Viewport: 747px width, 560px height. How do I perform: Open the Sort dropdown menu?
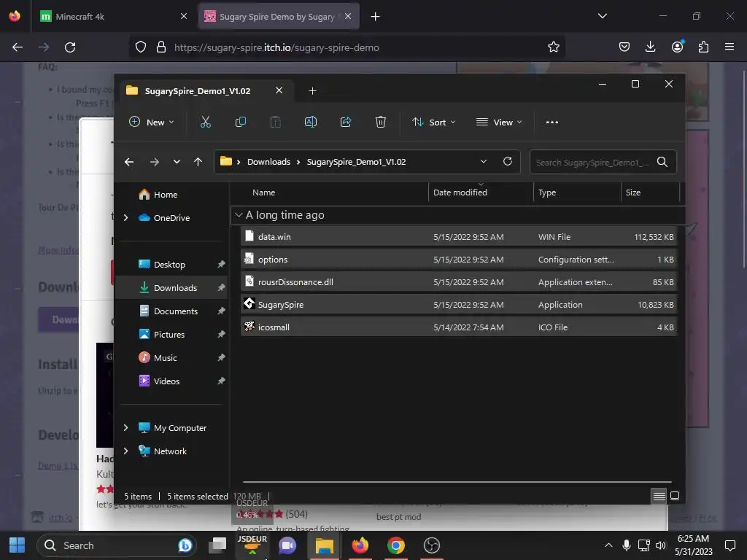click(433, 122)
